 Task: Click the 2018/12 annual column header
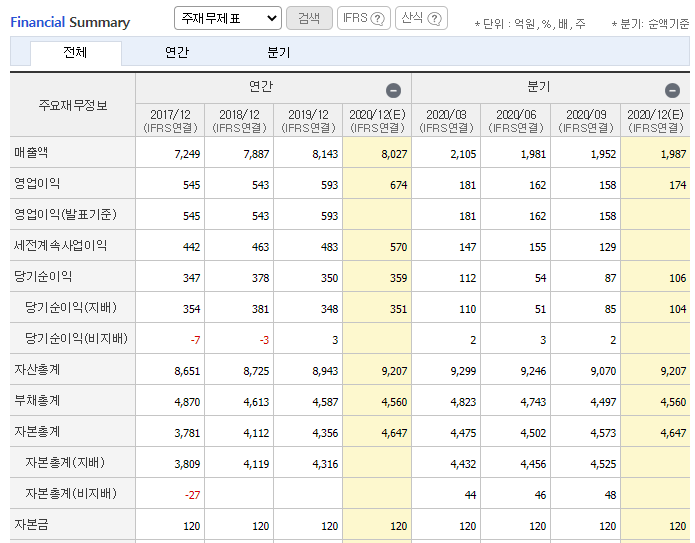click(239, 121)
